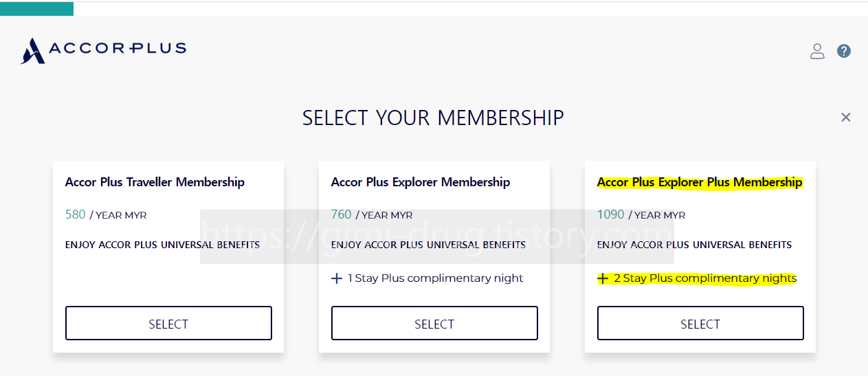
Task: Click the Accor Plus logo
Action: click(x=103, y=50)
